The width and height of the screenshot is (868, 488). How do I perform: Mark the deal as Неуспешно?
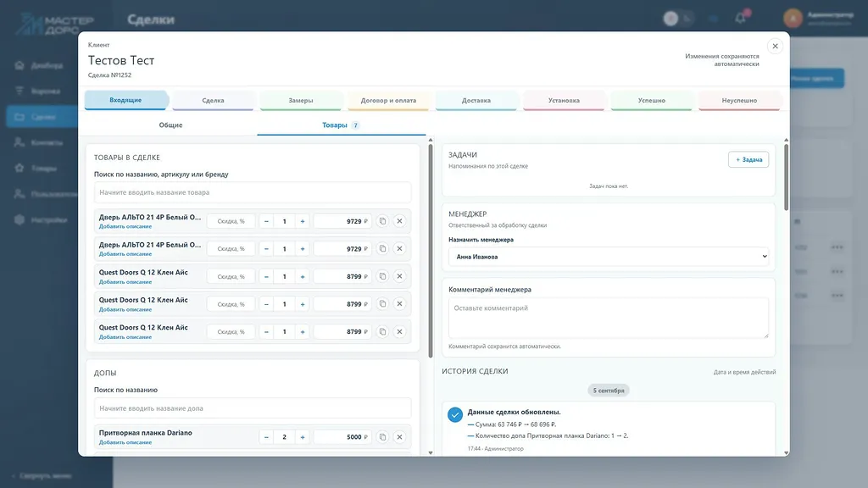pyautogui.click(x=739, y=101)
